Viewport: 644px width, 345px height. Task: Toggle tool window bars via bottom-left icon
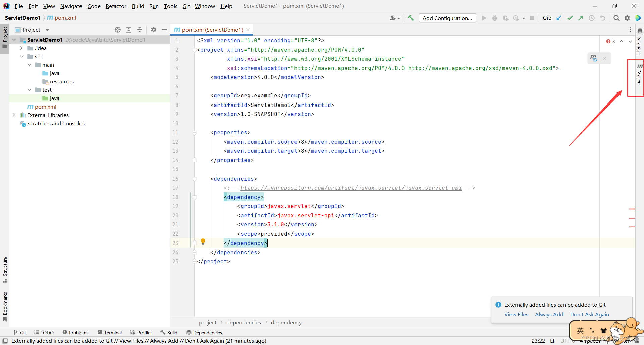(5, 341)
